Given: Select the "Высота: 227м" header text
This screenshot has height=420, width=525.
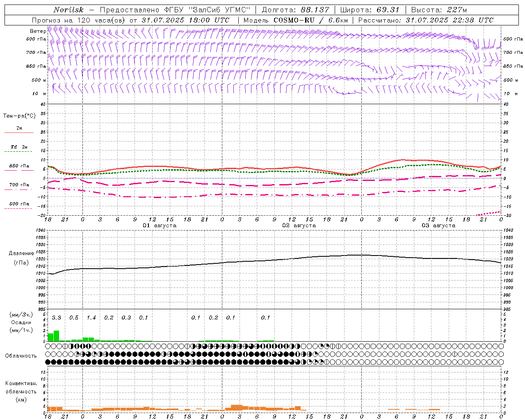Looking at the screenshot, I should tap(439, 10).
